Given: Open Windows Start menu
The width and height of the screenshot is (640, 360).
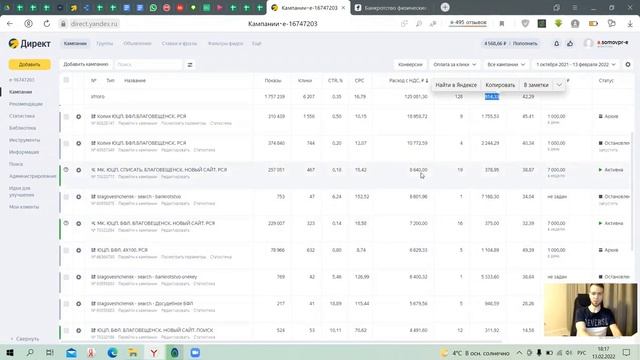Looking at the screenshot, I should (x=10, y=352).
